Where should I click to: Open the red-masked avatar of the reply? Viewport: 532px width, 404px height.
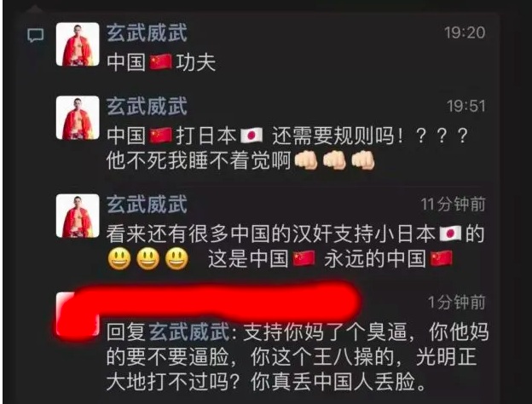78,314
